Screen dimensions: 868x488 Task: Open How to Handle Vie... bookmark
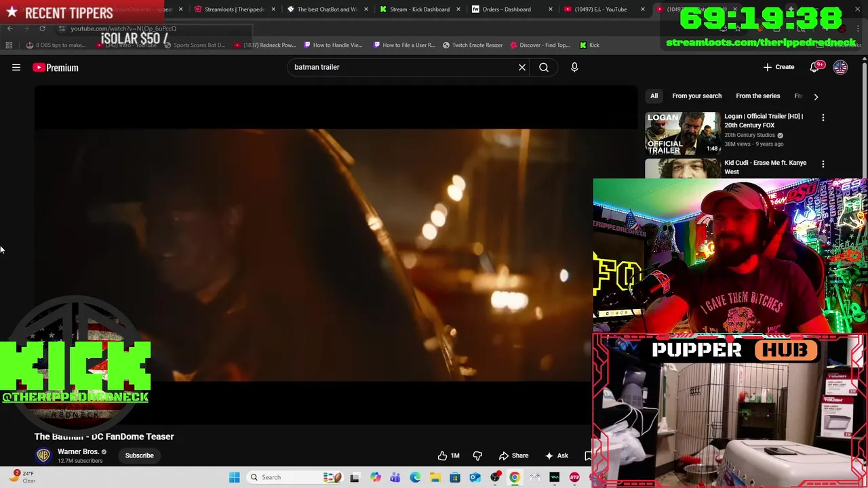[x=332, y=45]
